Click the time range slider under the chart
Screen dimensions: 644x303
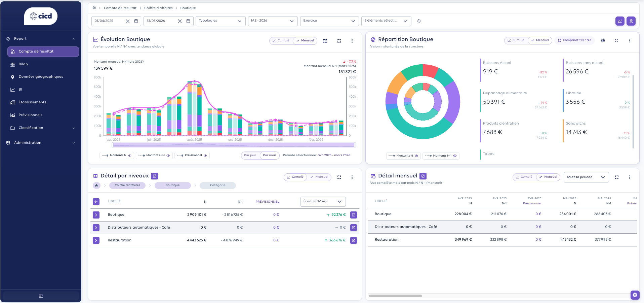pyautogui.click(x=234, y=145)
